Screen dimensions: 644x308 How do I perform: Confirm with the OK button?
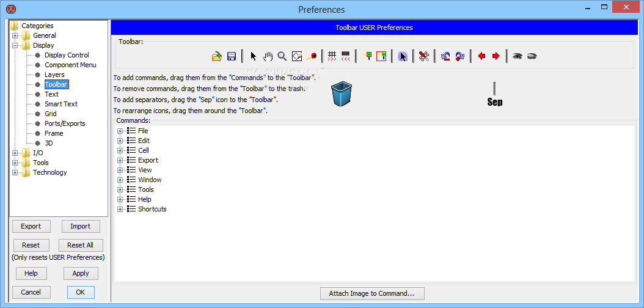81,292
